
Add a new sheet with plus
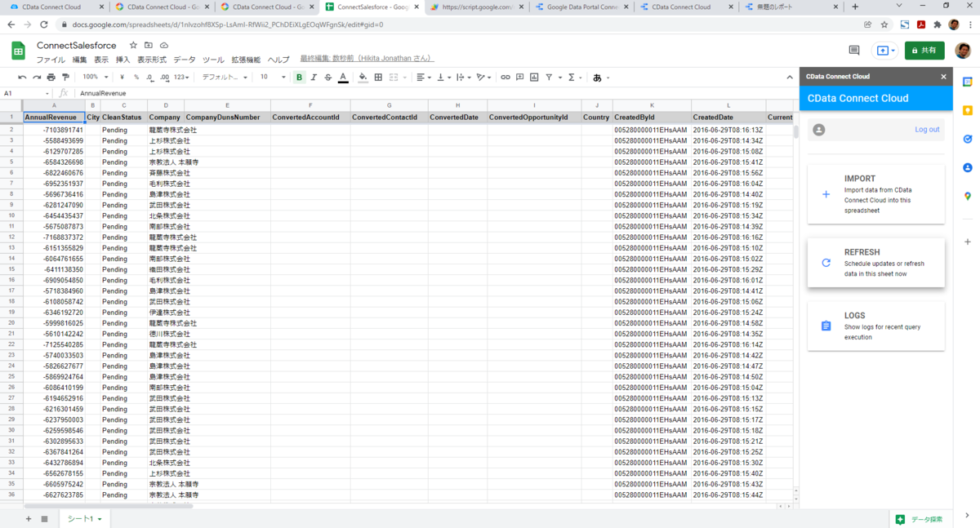coord(29,519)
